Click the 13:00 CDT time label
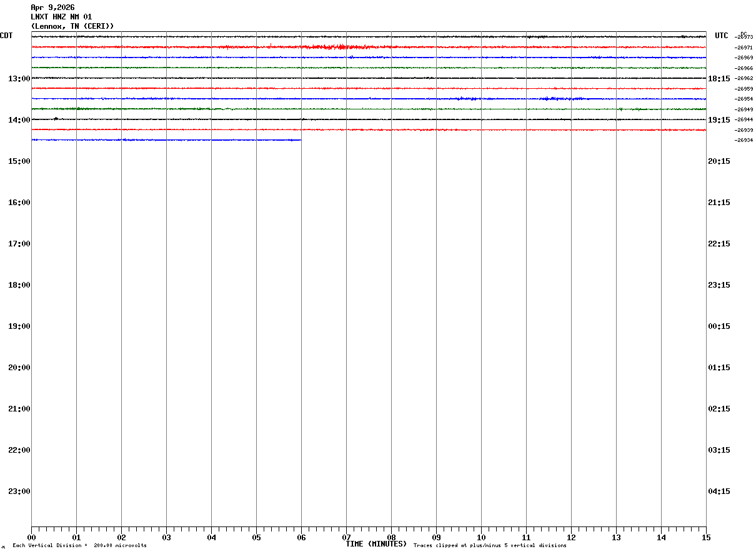The image size is (756, 554). [x=19, y=79]
